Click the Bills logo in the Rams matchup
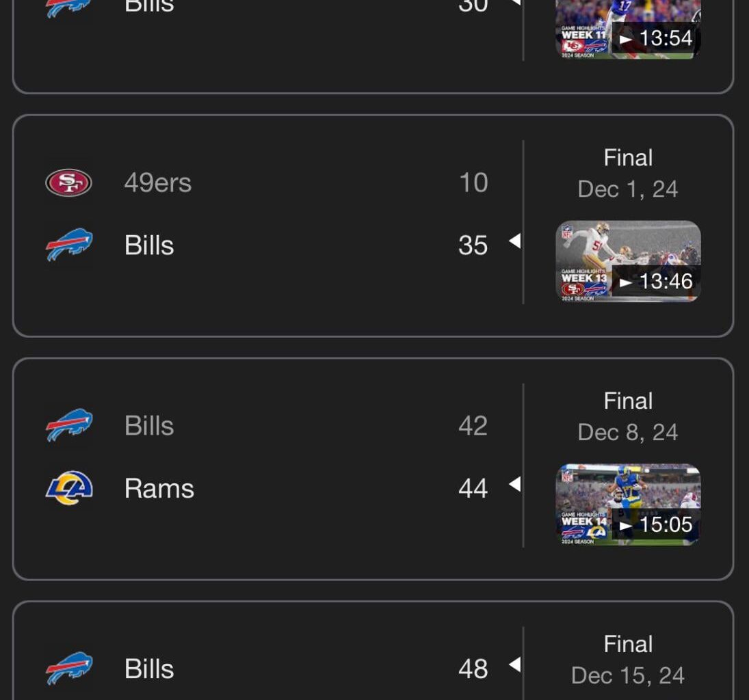This screenshot has height=700, width=749. [68, 425]
